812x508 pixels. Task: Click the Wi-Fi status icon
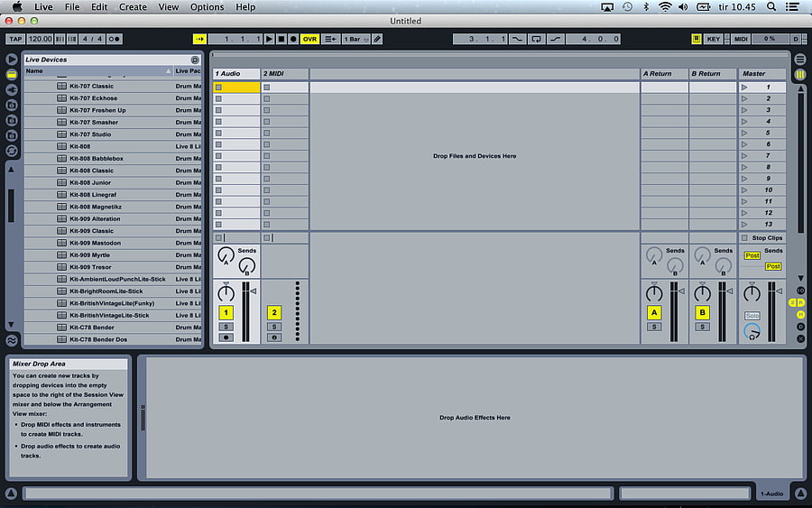pos(665,6)
